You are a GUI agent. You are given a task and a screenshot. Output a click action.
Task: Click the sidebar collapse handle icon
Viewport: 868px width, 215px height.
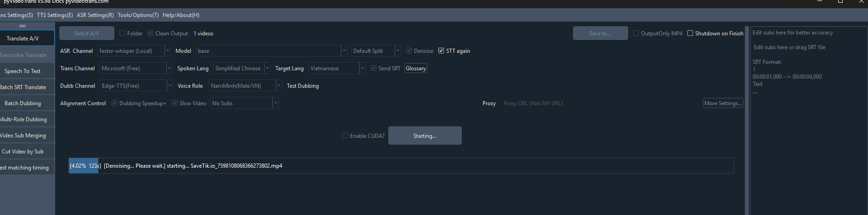click(23, 26)
